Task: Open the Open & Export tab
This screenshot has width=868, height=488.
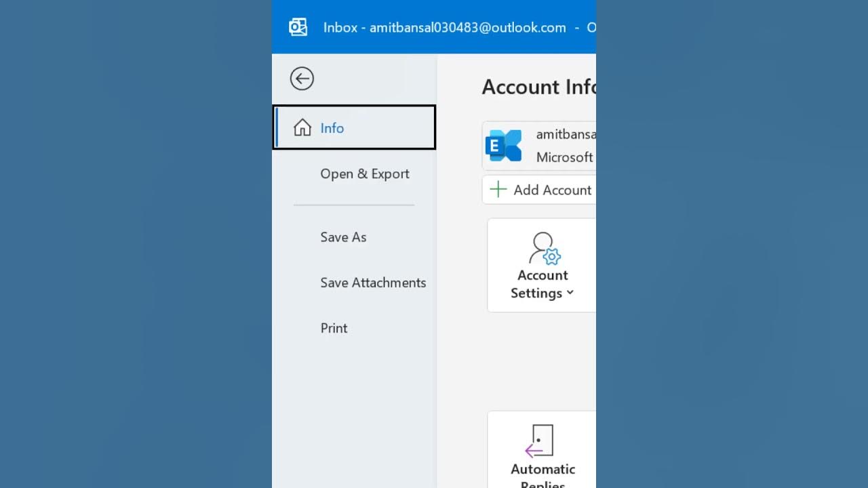Action: click(x=354, y=174)
